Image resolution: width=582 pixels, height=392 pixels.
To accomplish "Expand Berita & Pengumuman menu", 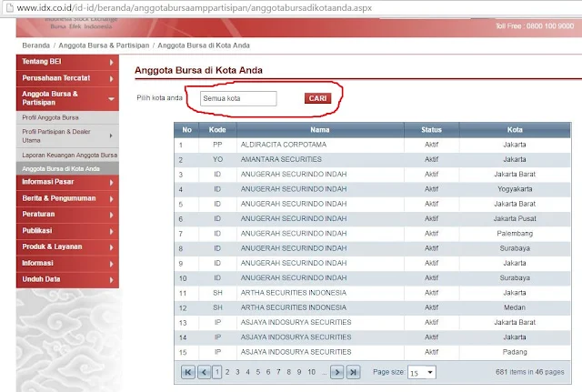I will 111,199.
